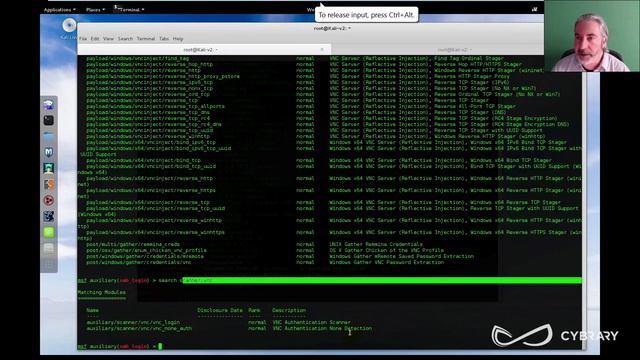Viewport: 640px width, 360px height.
Task: Open the terminal Help menu
Action: [178, 38]
